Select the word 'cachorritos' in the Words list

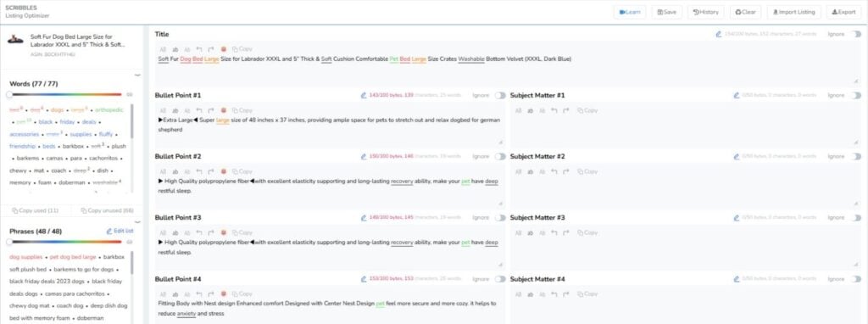coord(104,158)
